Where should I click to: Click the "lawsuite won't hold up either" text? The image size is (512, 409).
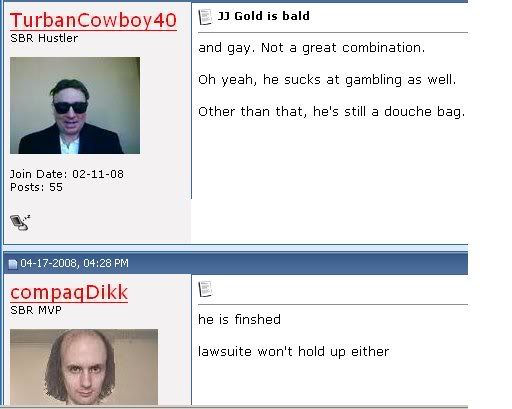pos(293,352)
